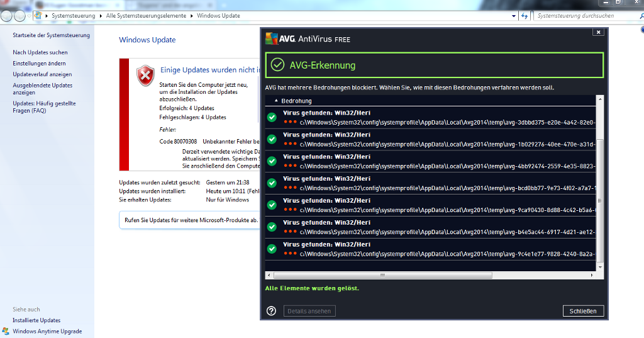644x338 pixels.
Task: Open the red dots menu for avg-4bb92474
Action: pos(290,166)
